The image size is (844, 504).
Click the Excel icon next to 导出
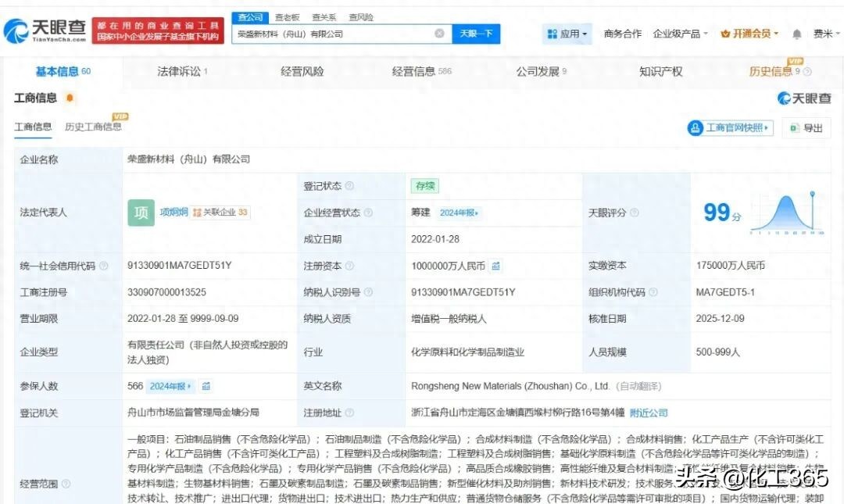point(795,128)
